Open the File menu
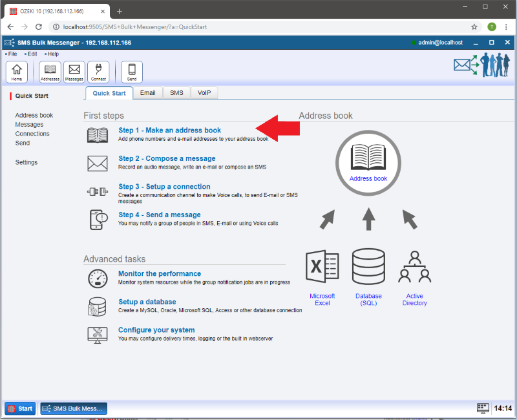 tap(12, 54)
